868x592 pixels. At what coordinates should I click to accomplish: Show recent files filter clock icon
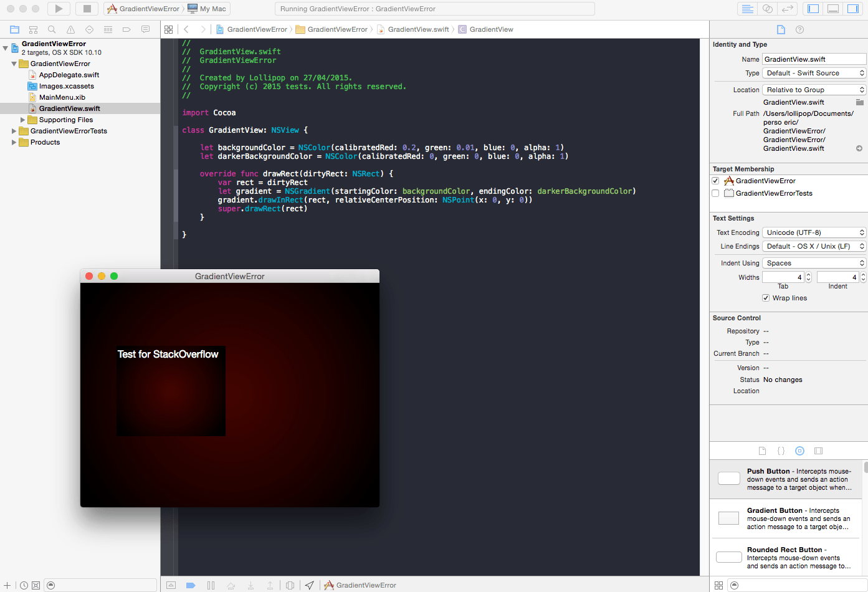click(24, 585)
